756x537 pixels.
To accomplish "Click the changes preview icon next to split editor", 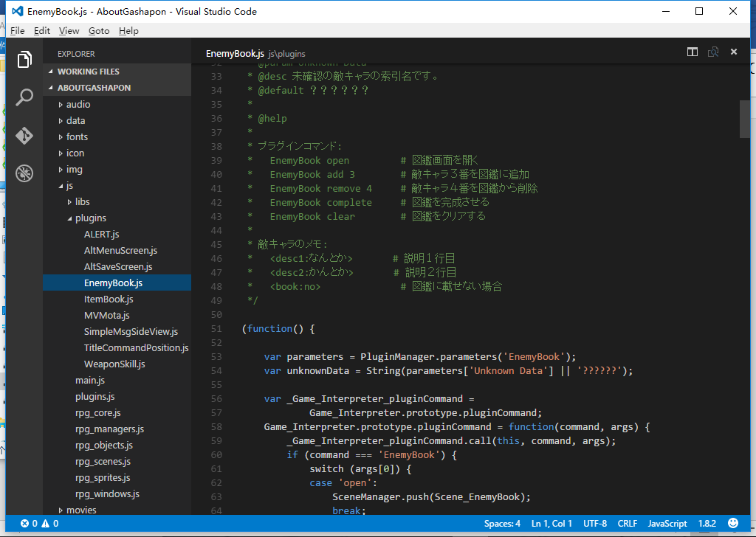I will pyautogui.click(x=713, y=52).
